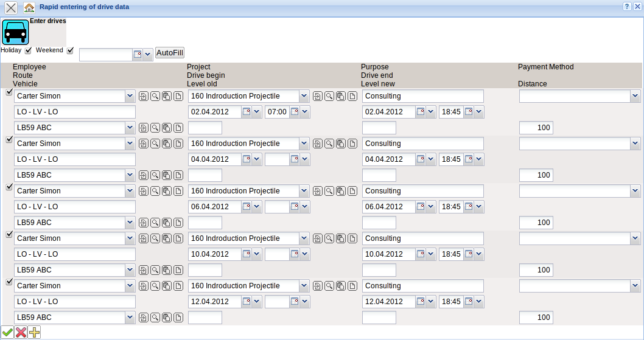
Task: Confirm entries with the green checkmark icon
Action: [x=7, y=332]
